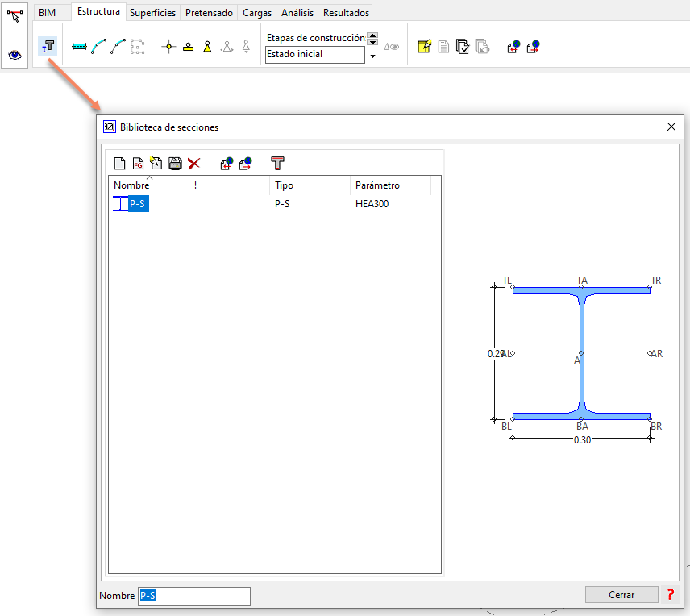Select the P-S section row
The width and height of the screenshot is (690, 616).
275,204
